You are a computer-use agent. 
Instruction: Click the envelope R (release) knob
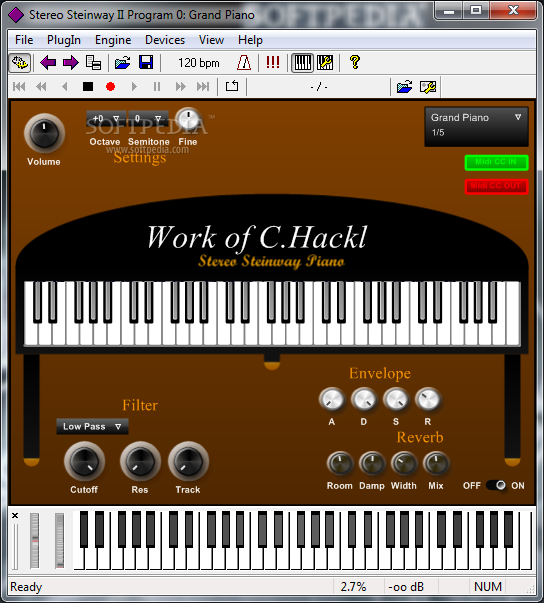(428, 400)
